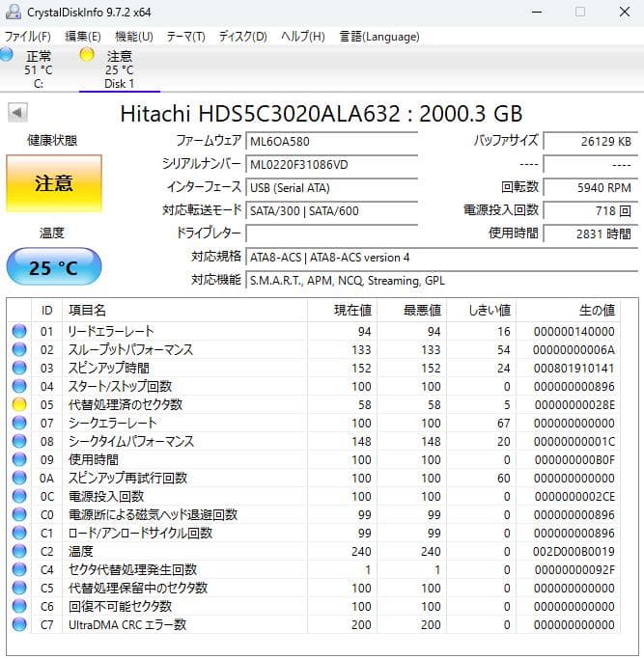Click the serial number field ML0220F31086VD
The image size is (644, 659).
coord(332,164)
